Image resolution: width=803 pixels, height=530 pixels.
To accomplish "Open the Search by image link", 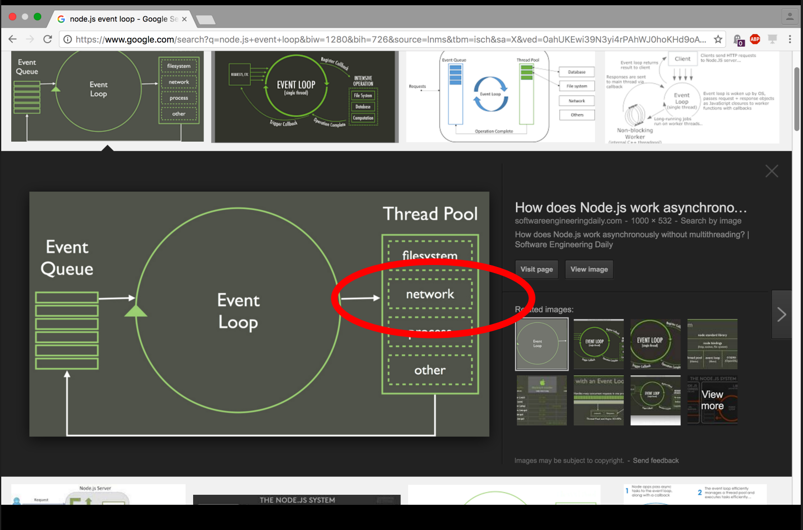I will coord(711,221).
